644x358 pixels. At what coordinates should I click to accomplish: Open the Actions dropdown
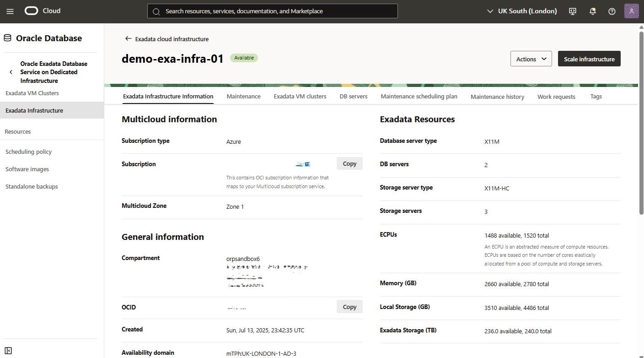point(531,59)
